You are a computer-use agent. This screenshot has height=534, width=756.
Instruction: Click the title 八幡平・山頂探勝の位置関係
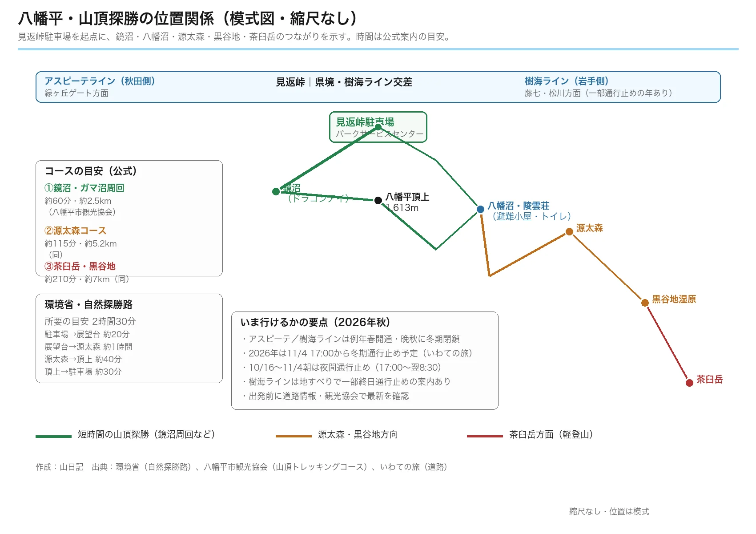click(x=188, y=19)
